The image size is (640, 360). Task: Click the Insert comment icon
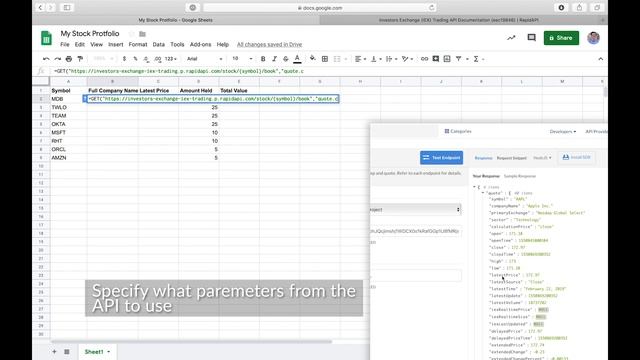436,59
